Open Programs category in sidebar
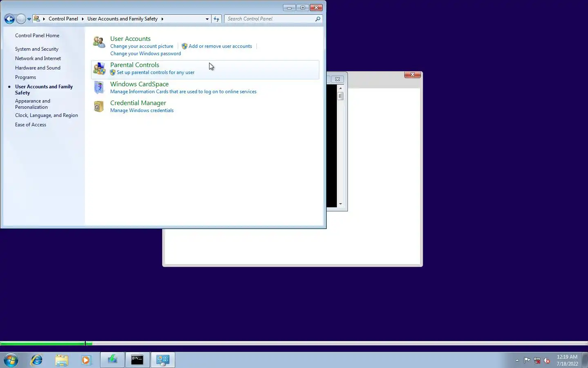The width and height of the screenshot is (588, 368). tap(25, 77)
